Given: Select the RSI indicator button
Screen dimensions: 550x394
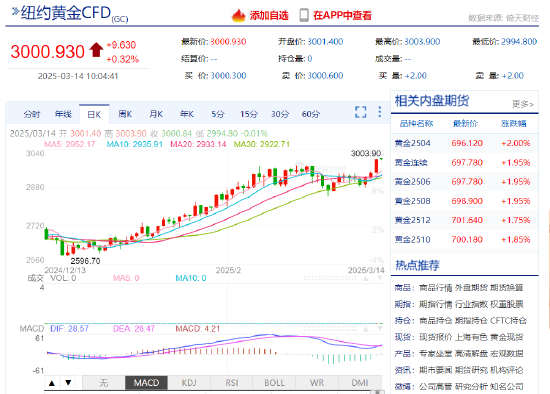Looking at the screenshot, I should [x=232, y=383].
